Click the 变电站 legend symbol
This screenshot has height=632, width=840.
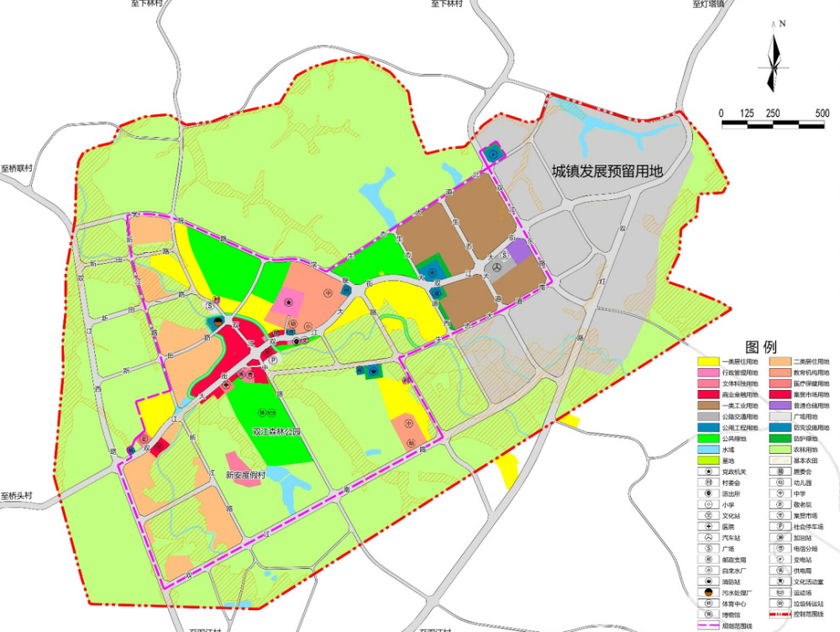click(780, 560)
